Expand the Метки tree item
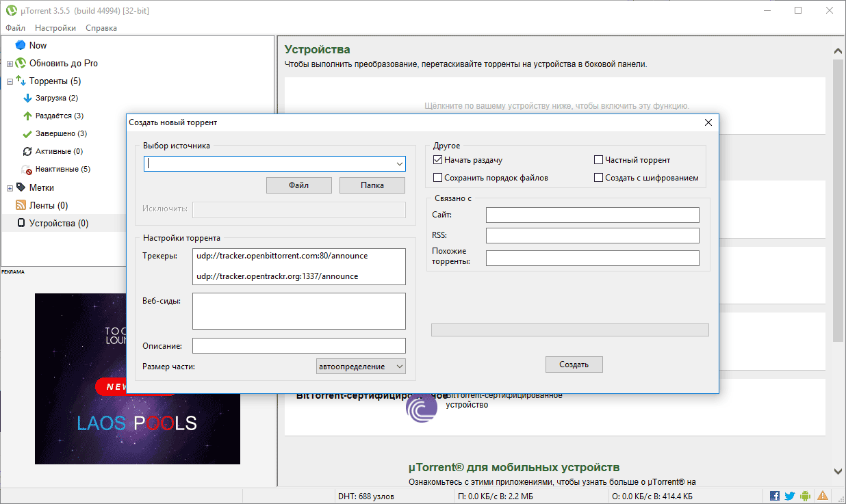The width and height of the screenshot is (846, 504). (10, 187)
